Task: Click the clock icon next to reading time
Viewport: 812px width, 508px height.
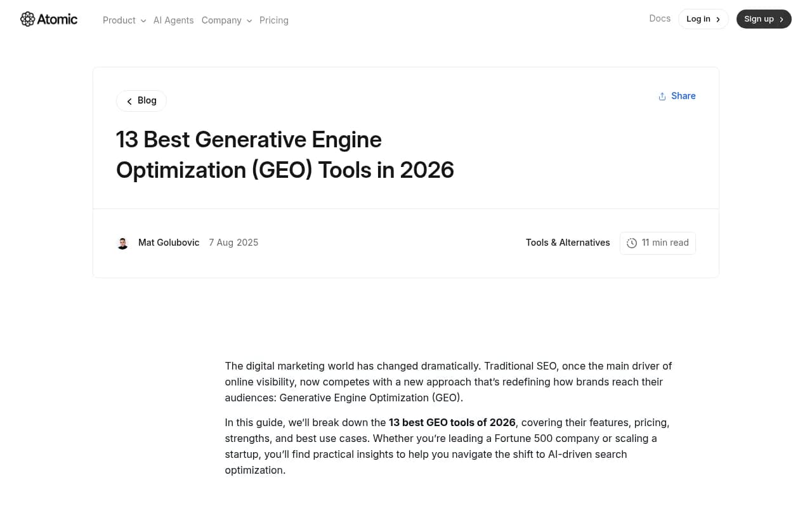Action: click(632, 243)
